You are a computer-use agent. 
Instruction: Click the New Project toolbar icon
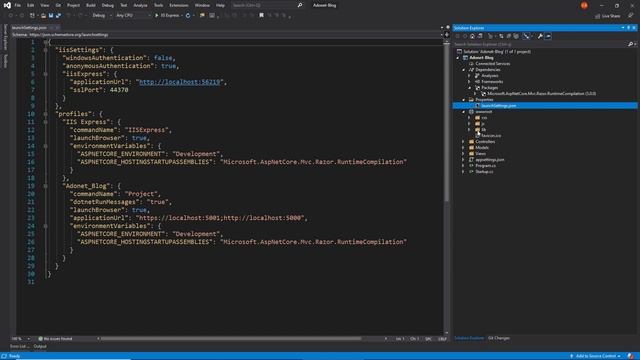pyautogui.click(x=32, y=16)
